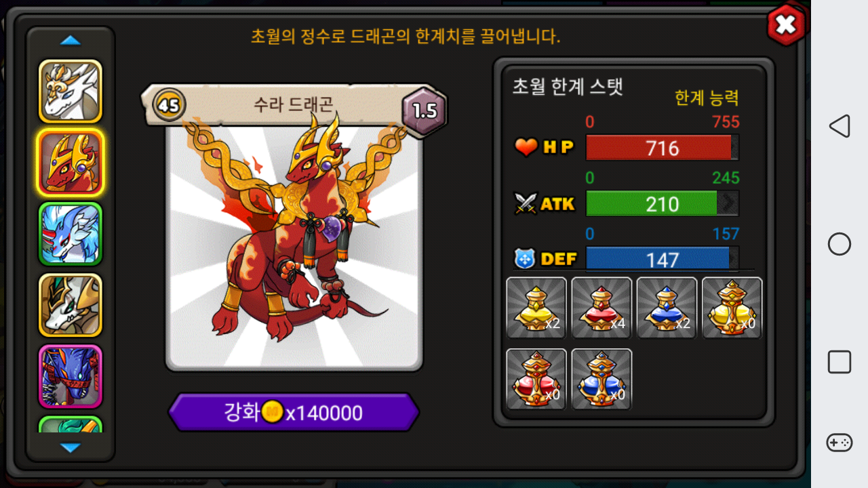Show previous dragons with the up arrow
Image resolution: width=868 pixels, height=488 pixels.
point(71,41)
